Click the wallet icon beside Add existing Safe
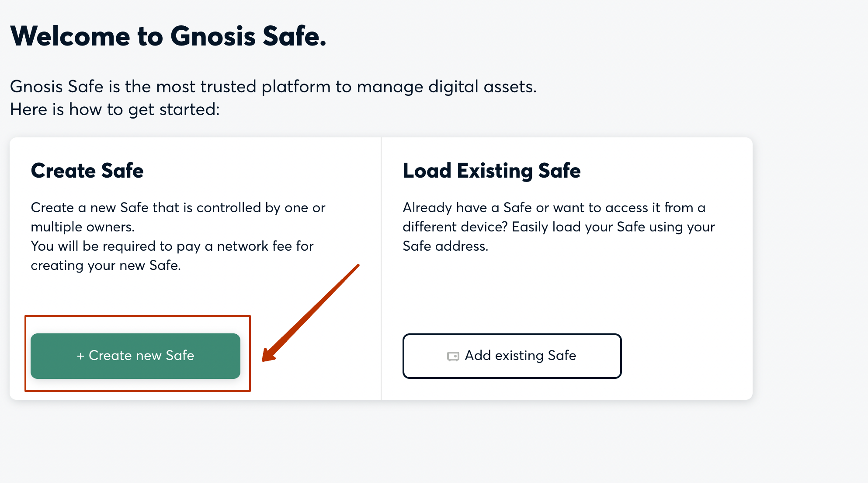This screenshot has width=868, height=483. click(453, 357)
